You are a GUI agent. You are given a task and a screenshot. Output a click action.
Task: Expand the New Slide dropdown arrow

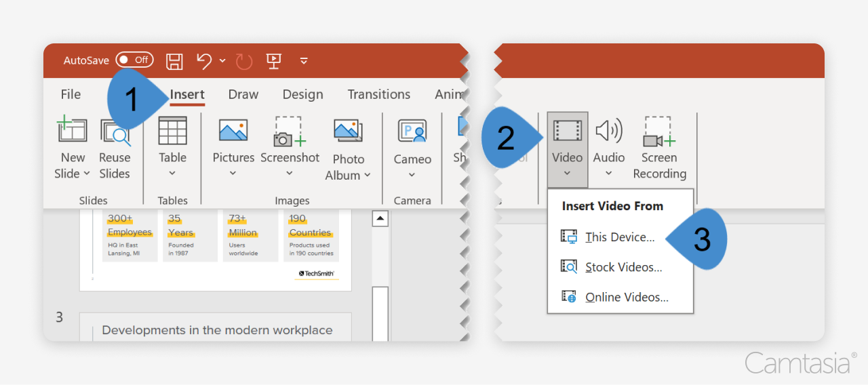[x=87, y=174]
